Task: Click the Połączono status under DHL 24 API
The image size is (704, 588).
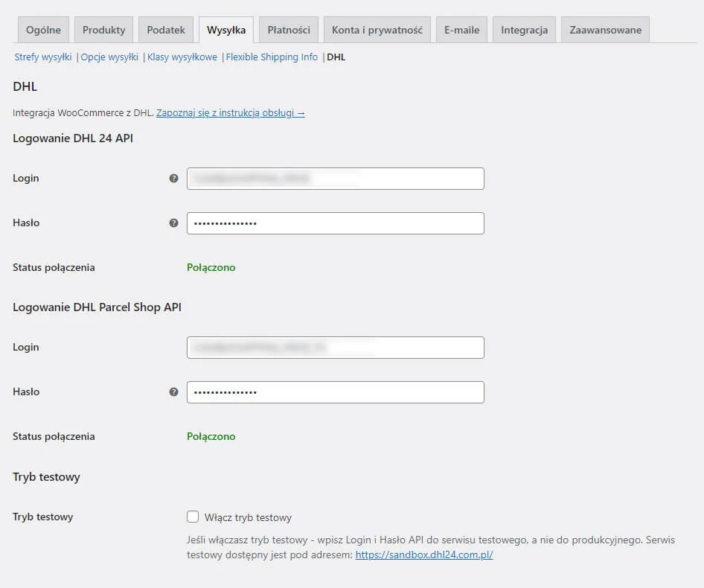Action: (211, 267)
